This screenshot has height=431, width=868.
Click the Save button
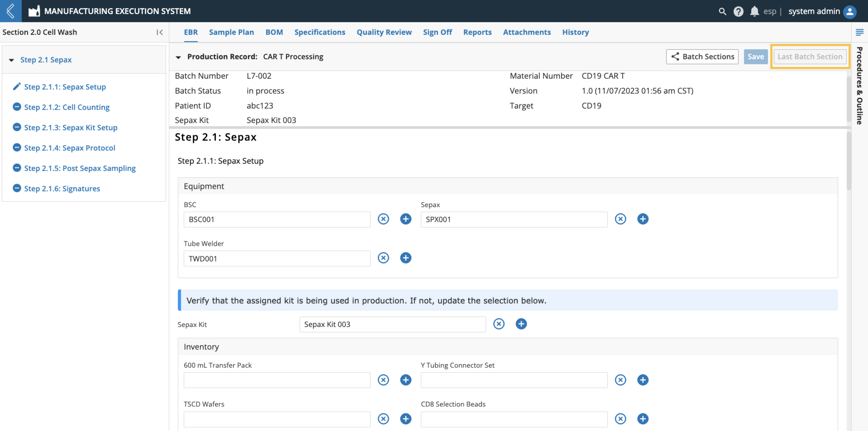tap(756, 57)
